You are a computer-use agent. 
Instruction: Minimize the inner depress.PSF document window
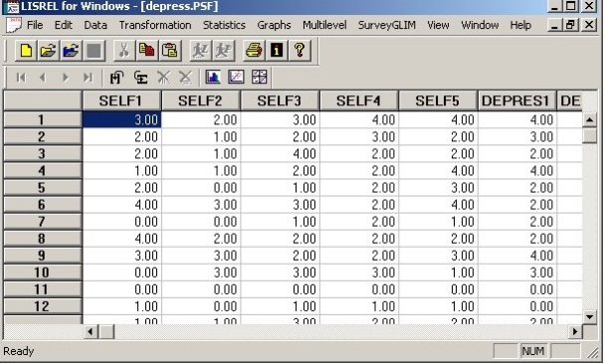555,25
